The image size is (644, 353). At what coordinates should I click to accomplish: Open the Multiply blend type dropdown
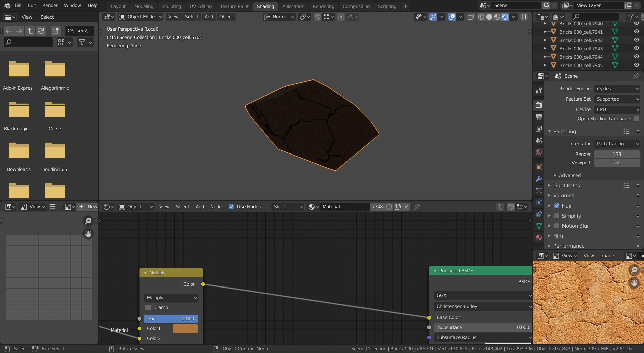(171, 298)
